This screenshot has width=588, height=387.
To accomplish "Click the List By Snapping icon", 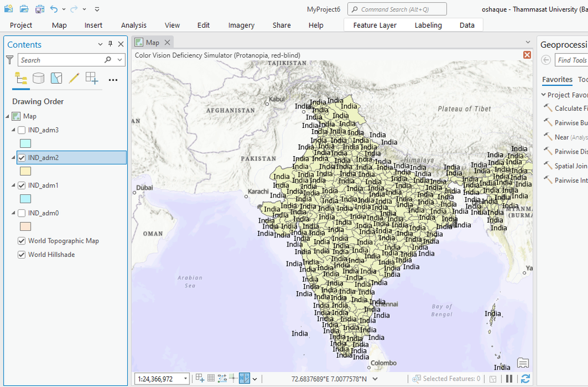I will [92, 78].
